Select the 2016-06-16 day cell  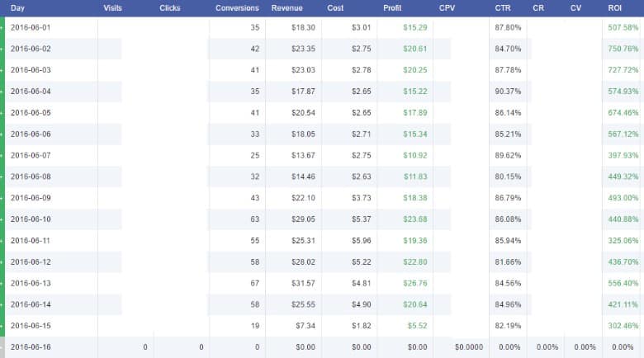31,347
